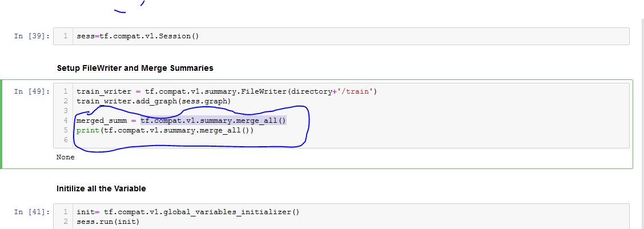
Task: Select the Initilize all the Variable heading
Action: point(101,189)
